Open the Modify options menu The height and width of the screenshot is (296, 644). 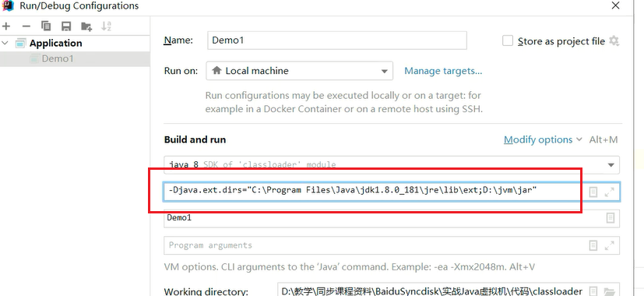[x=543, y=139]
